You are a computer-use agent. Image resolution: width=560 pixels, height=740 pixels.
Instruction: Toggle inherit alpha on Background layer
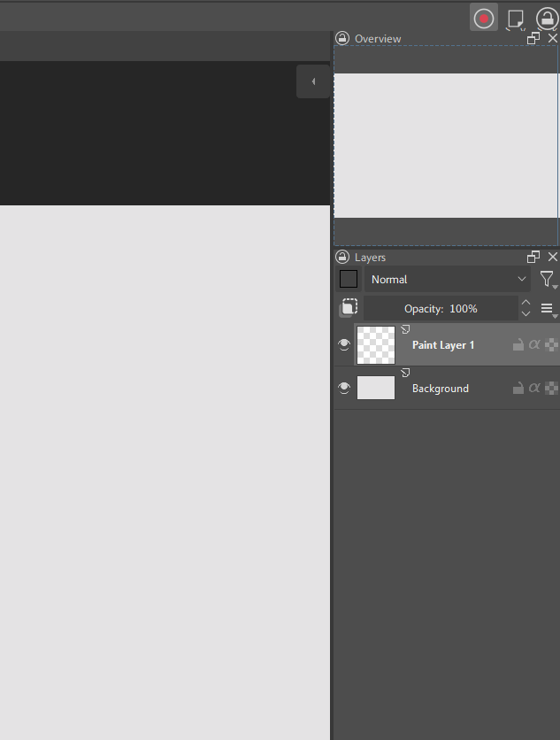[x=534, y=388]
